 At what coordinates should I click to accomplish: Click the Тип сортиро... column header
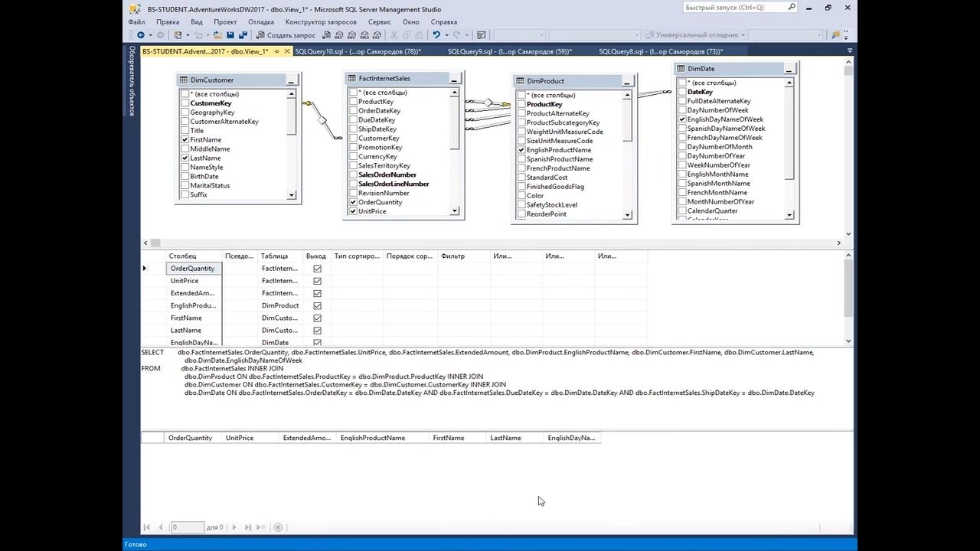tap(357, 256)
